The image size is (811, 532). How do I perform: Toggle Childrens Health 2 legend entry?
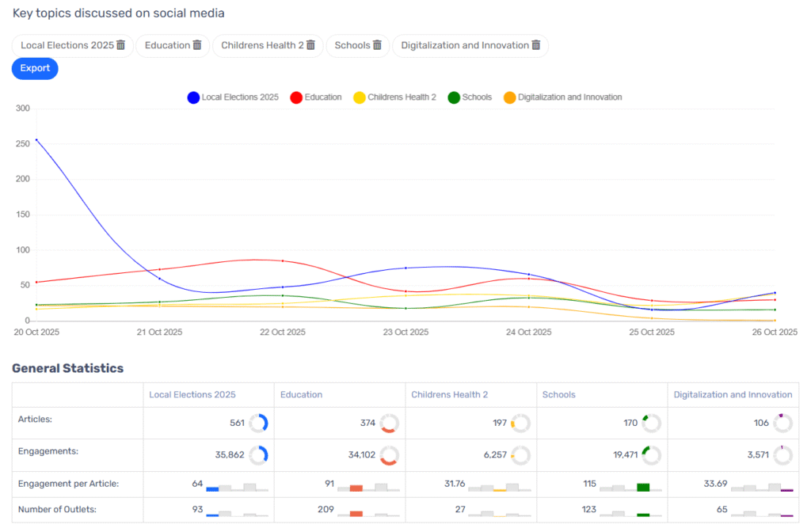[x=402, y=97]
